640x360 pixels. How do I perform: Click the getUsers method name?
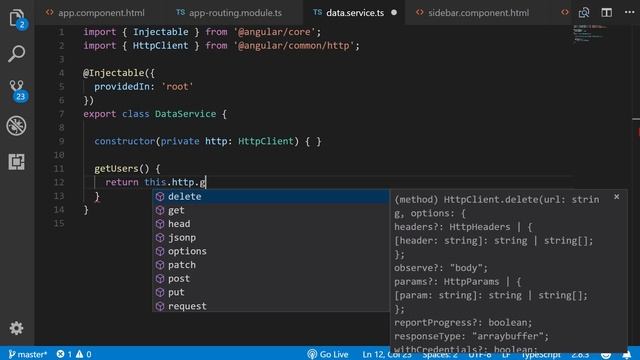coord(116,169)
